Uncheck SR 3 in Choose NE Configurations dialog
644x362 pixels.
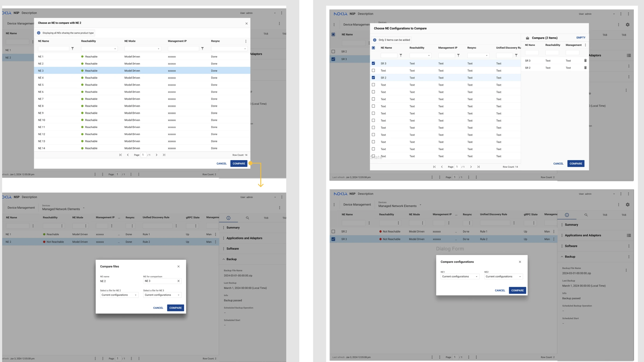373,63
